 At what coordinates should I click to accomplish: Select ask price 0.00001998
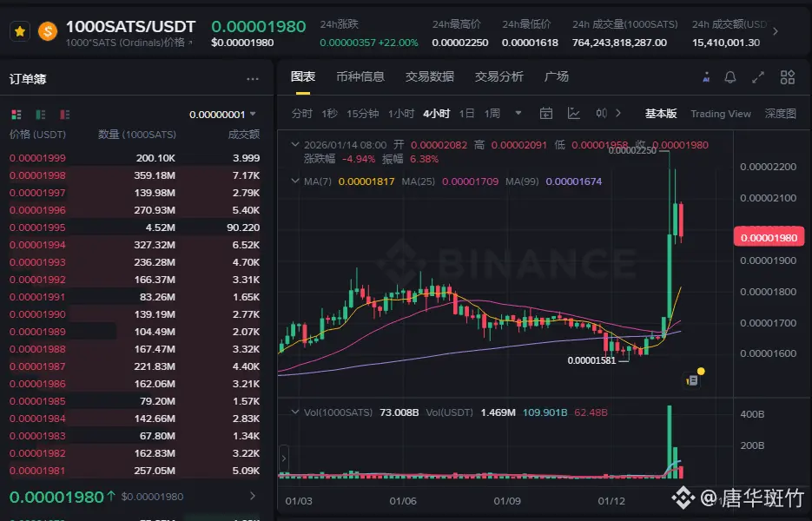pyautogui.click(x=37, y=175)
